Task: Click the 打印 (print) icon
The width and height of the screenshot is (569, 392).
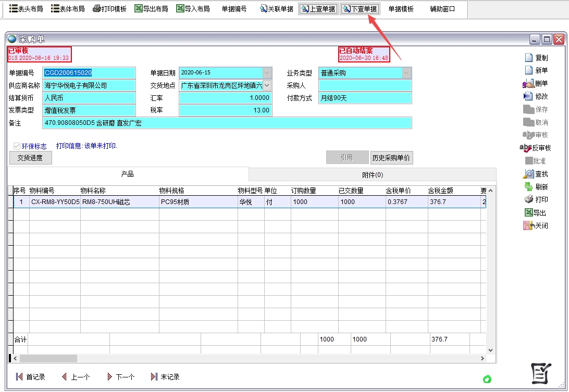Action: pyautogui.click(x=528, y=199)
